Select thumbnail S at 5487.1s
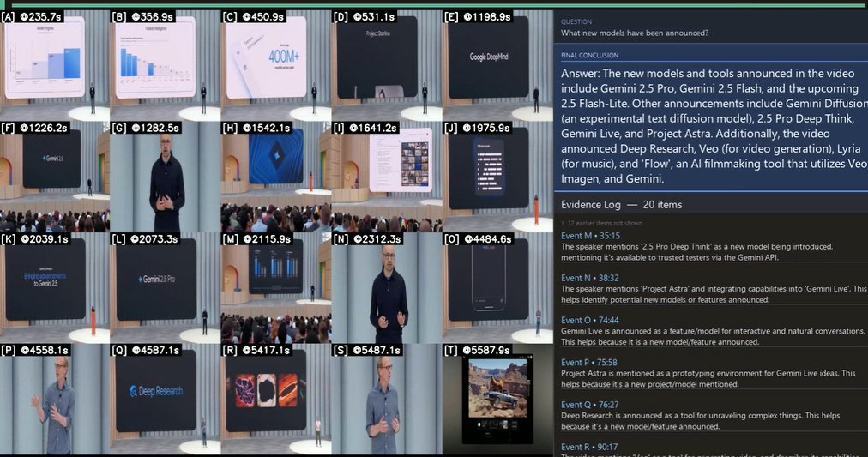 pos(387,400)
